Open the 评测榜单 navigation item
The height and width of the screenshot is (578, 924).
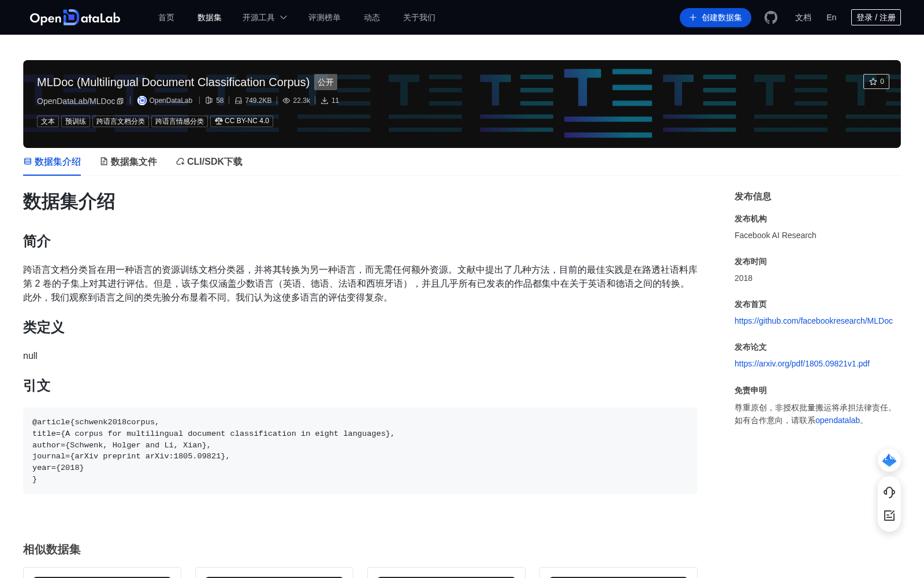point(325,17)
